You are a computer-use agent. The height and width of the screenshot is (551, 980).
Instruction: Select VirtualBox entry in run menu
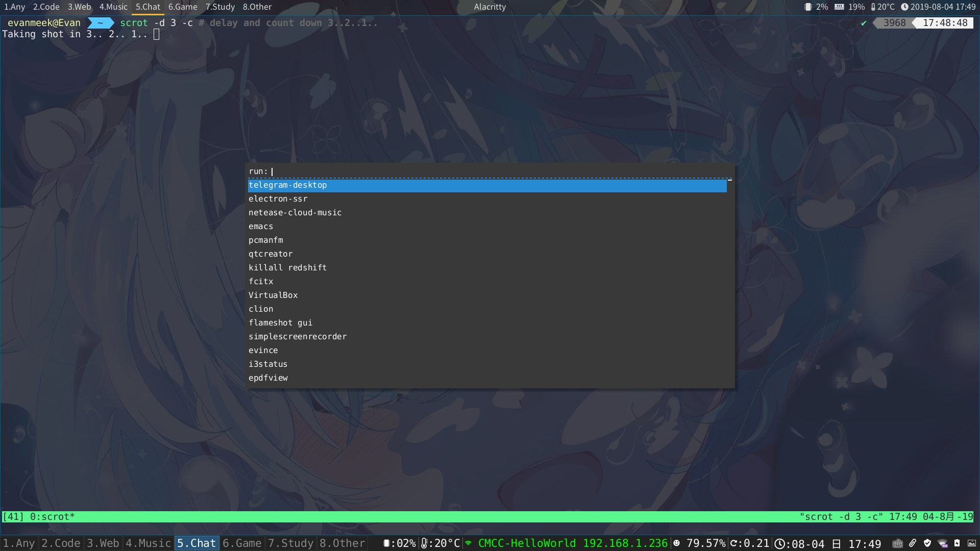coord(273,295)
